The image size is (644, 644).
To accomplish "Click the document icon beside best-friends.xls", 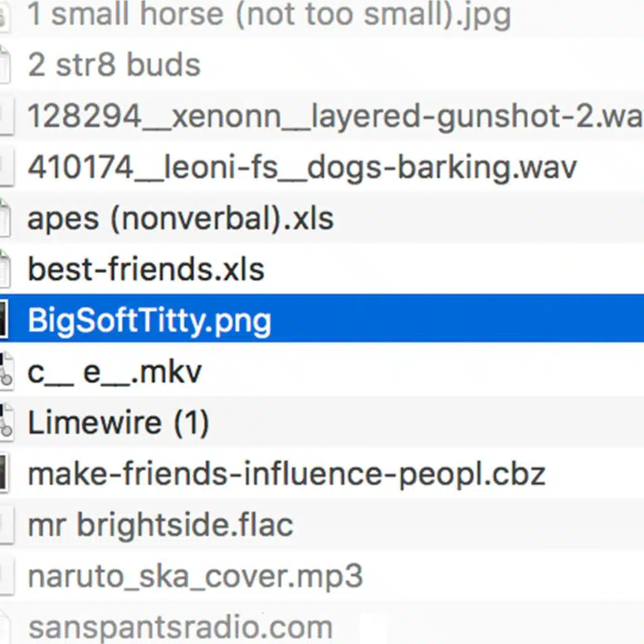I will 4,268.
